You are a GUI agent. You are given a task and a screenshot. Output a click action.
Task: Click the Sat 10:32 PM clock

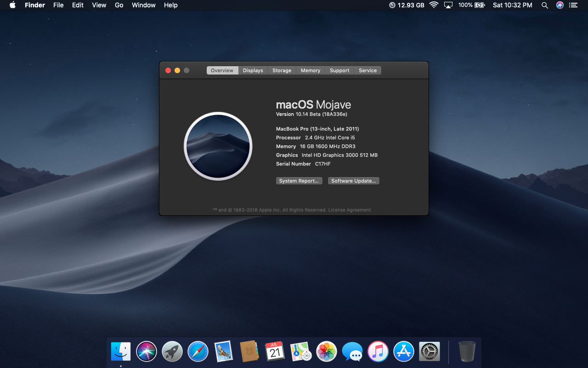[513, 5]
